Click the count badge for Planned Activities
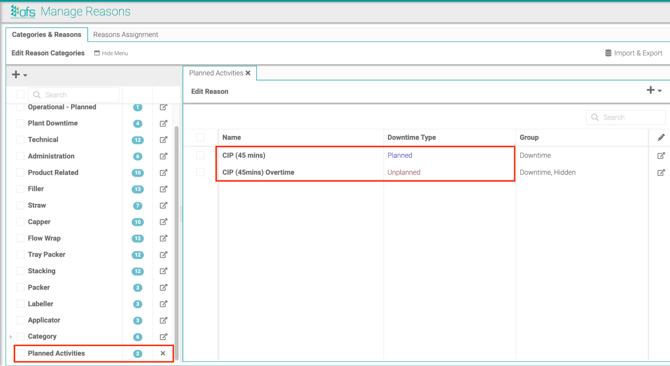 click(x=138, y=354)
